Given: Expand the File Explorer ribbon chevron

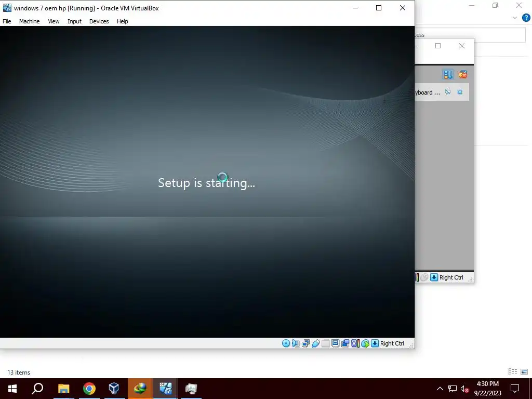Looking at the screenshot, I should point(515,18).
